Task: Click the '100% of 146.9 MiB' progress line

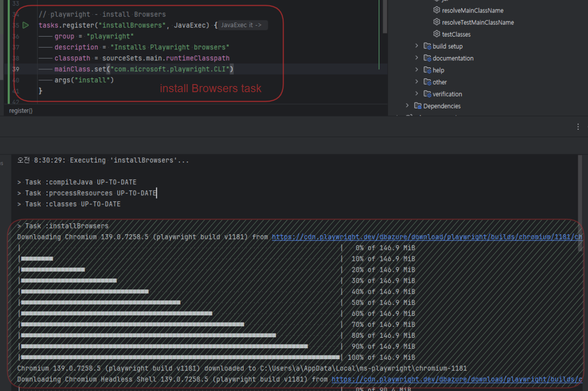Action: (217, 357)
